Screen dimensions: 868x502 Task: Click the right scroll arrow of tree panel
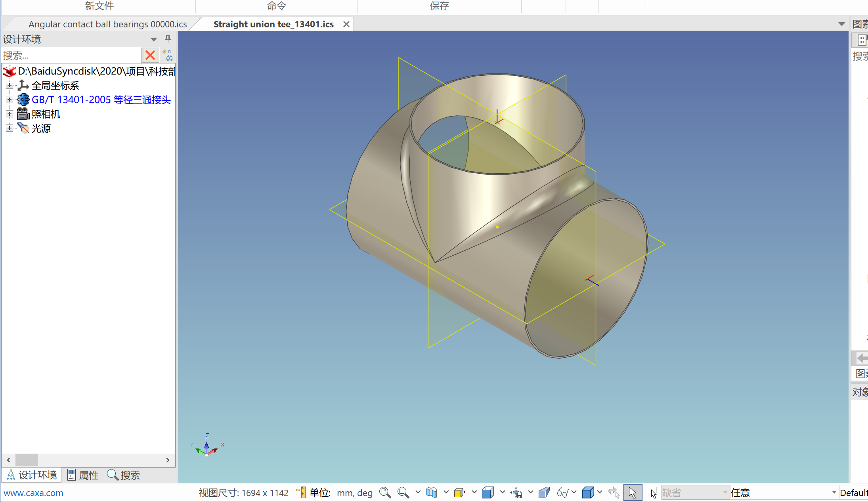tap(168, 460)
